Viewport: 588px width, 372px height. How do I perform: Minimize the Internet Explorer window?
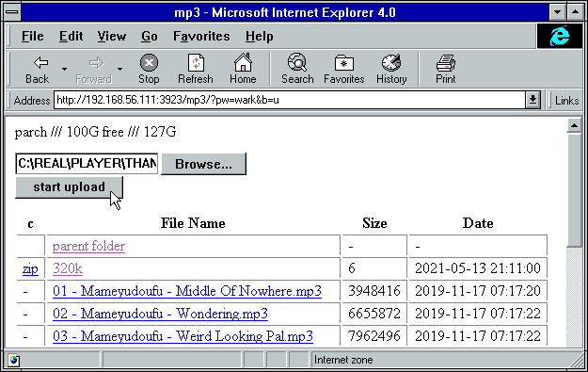[x=558, y=12]
